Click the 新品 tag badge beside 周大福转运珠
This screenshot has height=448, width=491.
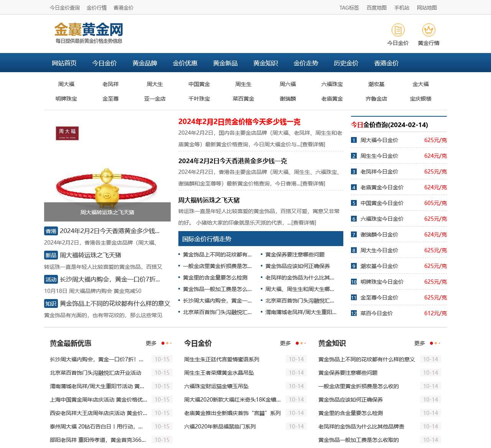(51, 255)
